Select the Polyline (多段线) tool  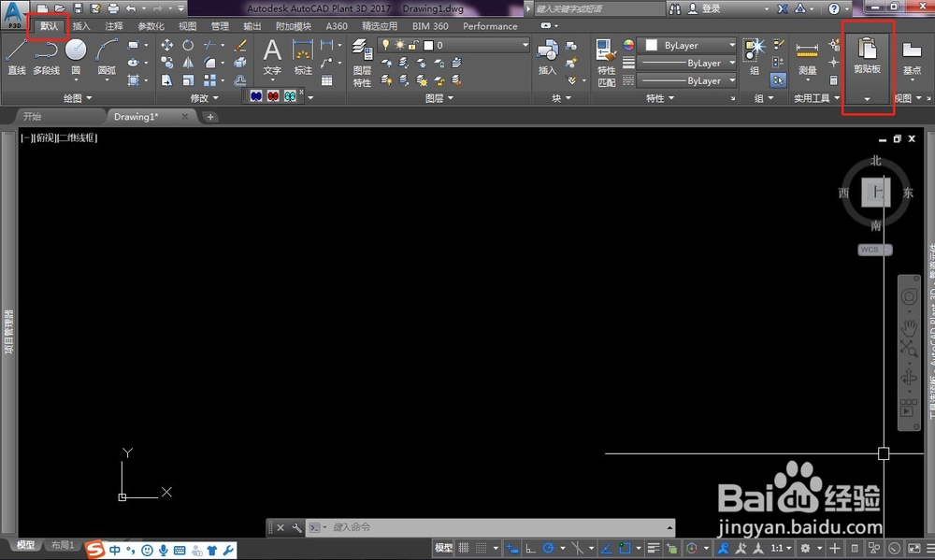tap(46, 57)
